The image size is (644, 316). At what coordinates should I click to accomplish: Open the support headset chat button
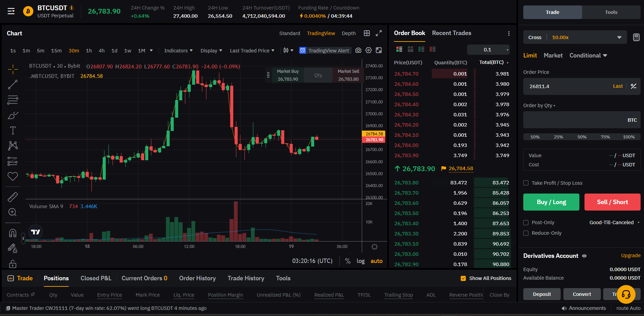626,294
